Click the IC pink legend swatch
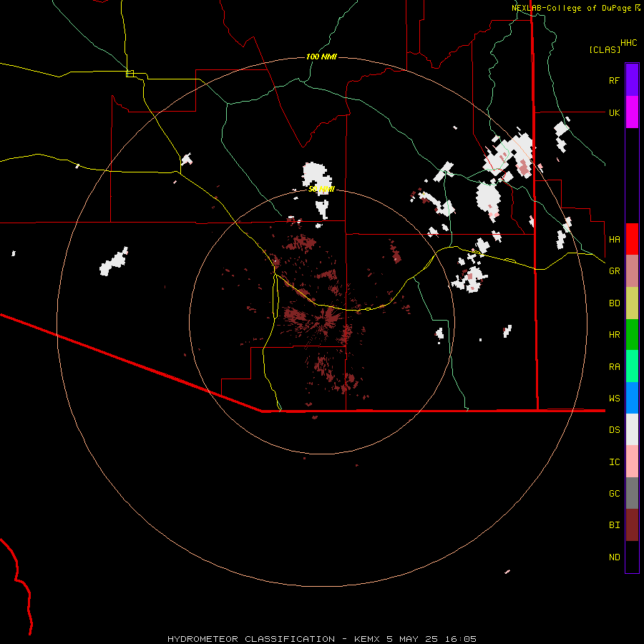Image resolution: width=644 pixels, height=644 pixels. [632, 462]
